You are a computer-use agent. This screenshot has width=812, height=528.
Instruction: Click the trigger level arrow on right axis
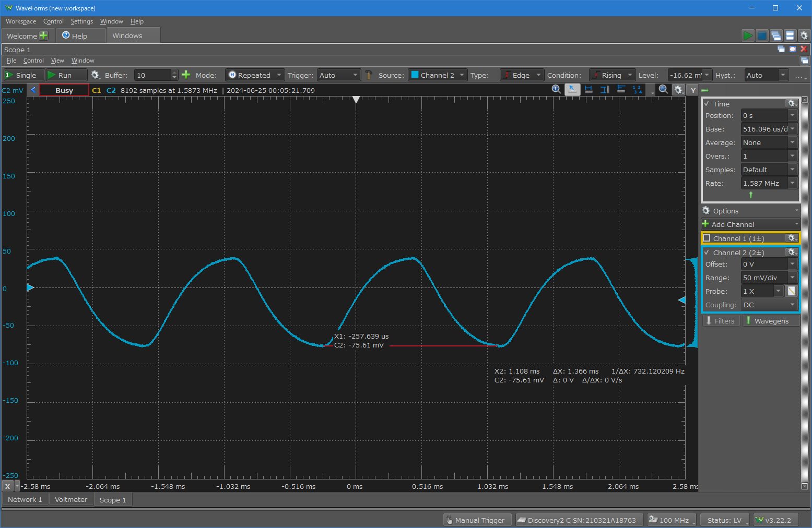(681, 300)
